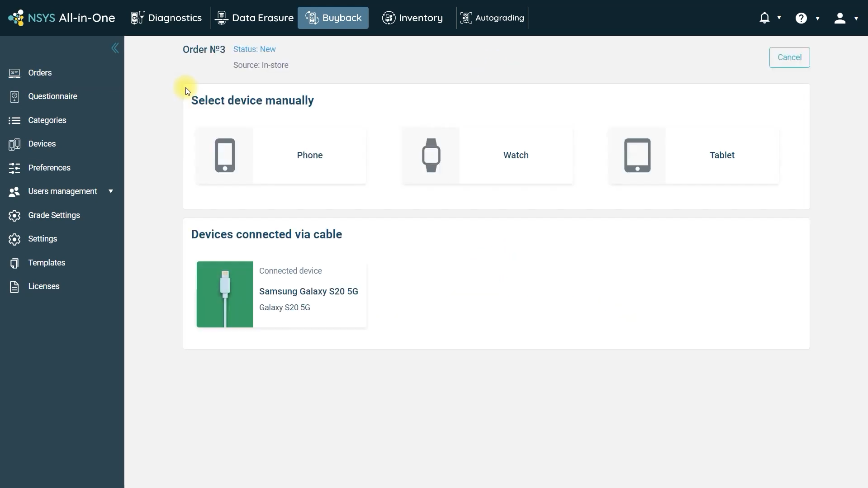This screenshot has height=488, width=868.
Task: Expand the notifications dropdown arrow
Action: [779, 18]
